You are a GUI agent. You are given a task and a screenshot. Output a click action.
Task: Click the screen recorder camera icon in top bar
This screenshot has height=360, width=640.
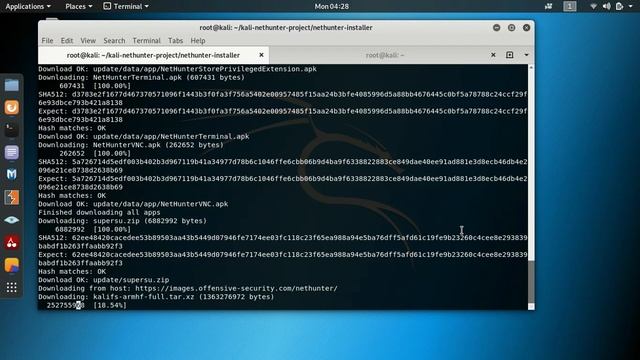tap(548, 6)
